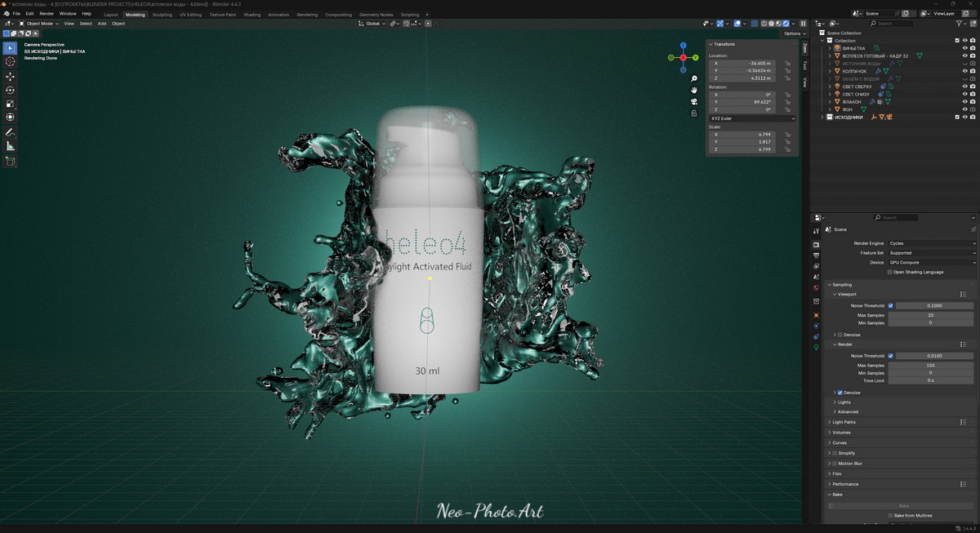
Task: Open the Feature Set dropdown
Action: (x=932, y=253)
